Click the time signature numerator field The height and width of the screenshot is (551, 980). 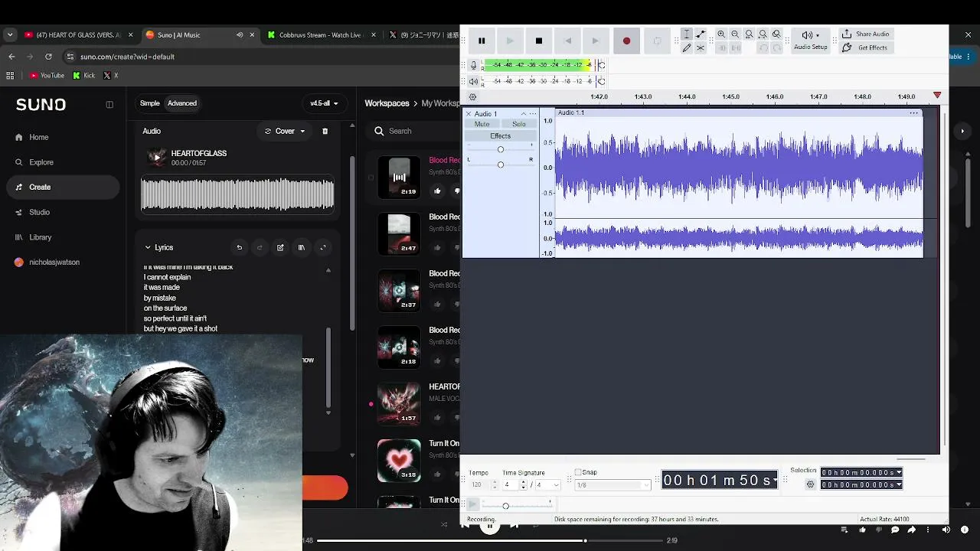pyautogui.click(x=511, y=485)
